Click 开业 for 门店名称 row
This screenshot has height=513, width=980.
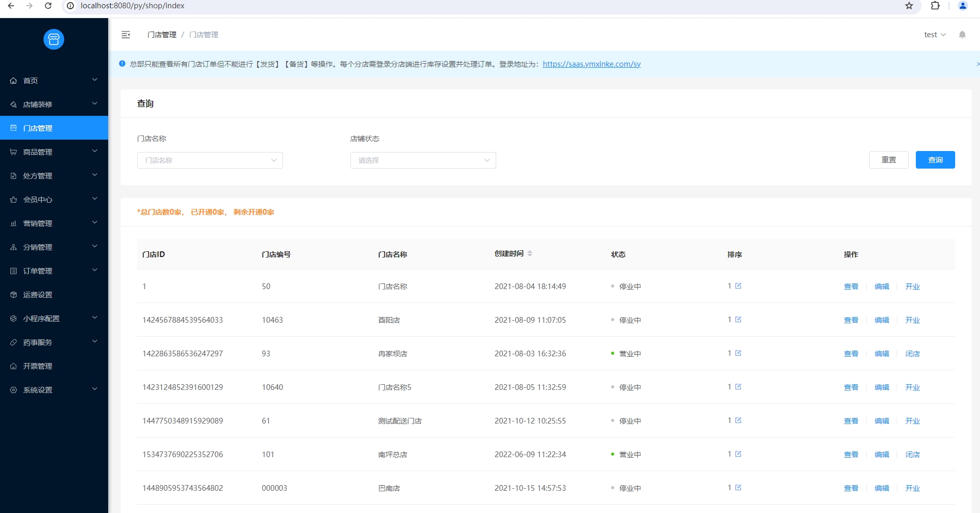[x=913, y=286]
